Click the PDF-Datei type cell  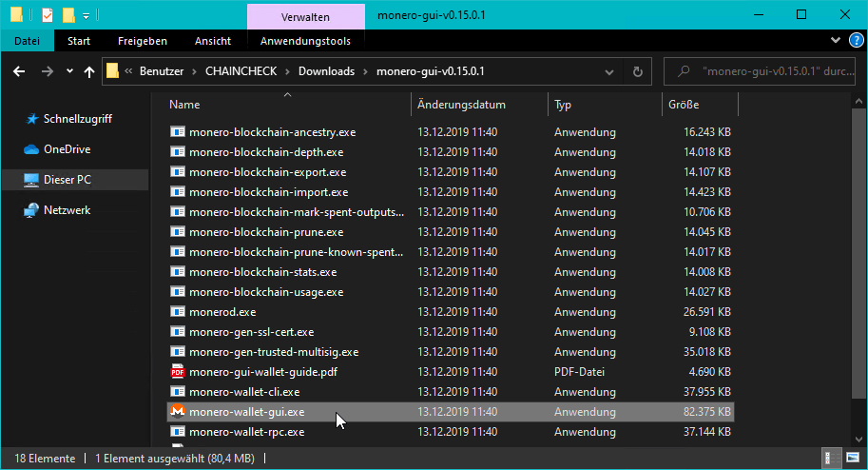(579, 371)
